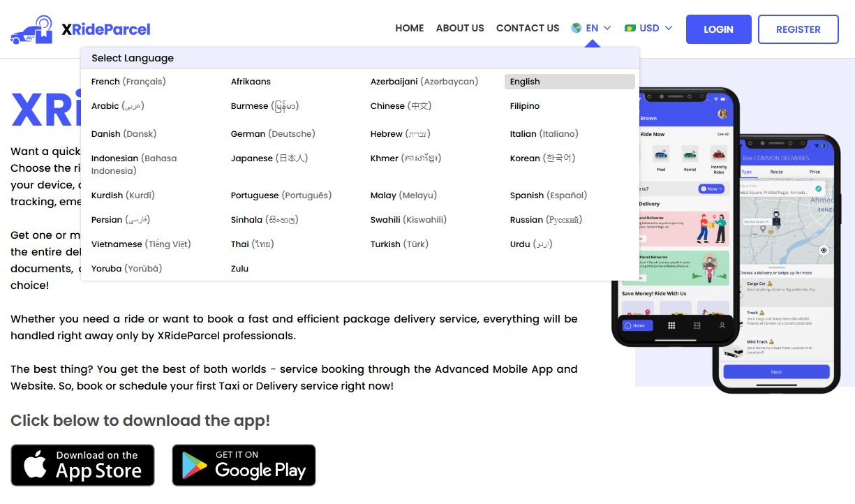Click the REGISTER button
This screenshot has height=504, width=855.
point(798,29)
